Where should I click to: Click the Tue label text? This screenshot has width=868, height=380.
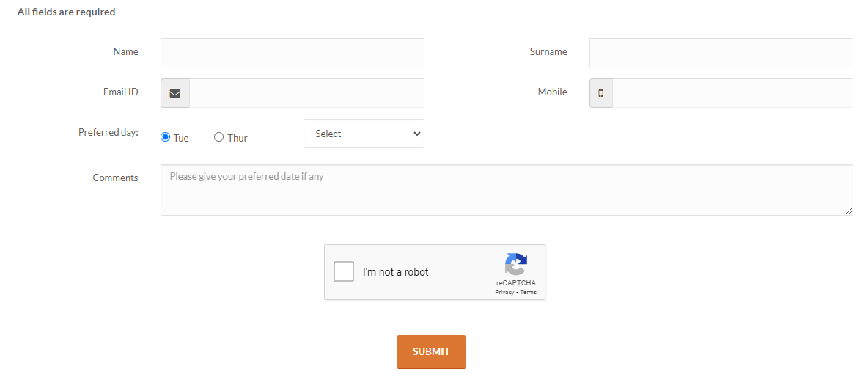181,138
